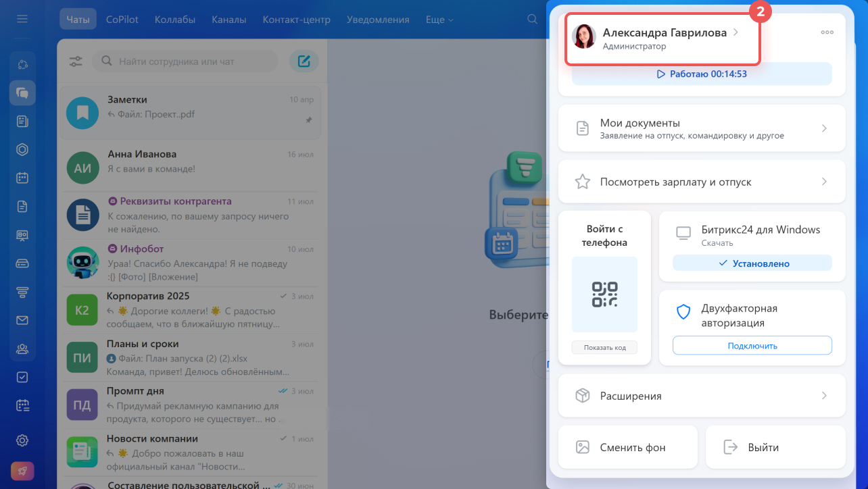Switch to the Уведомления tab
868x489 pixels.
click(x=378, y=20)
